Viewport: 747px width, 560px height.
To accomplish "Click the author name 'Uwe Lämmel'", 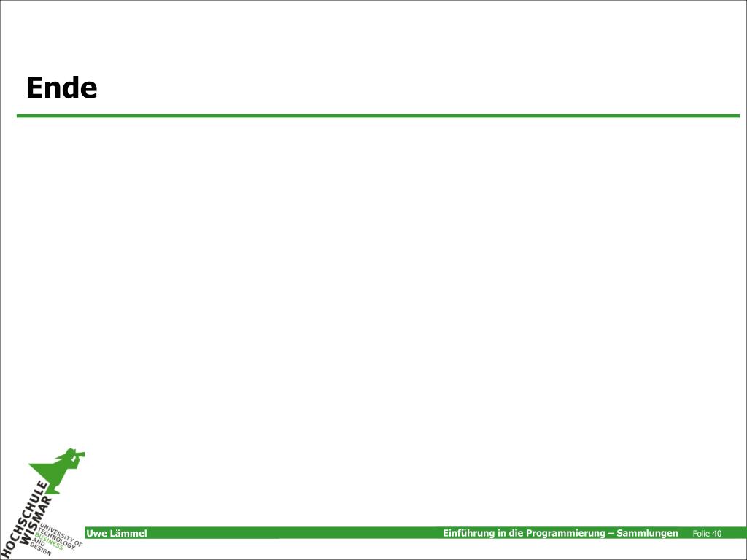I will pyautogui.click(x=117, y=533).
